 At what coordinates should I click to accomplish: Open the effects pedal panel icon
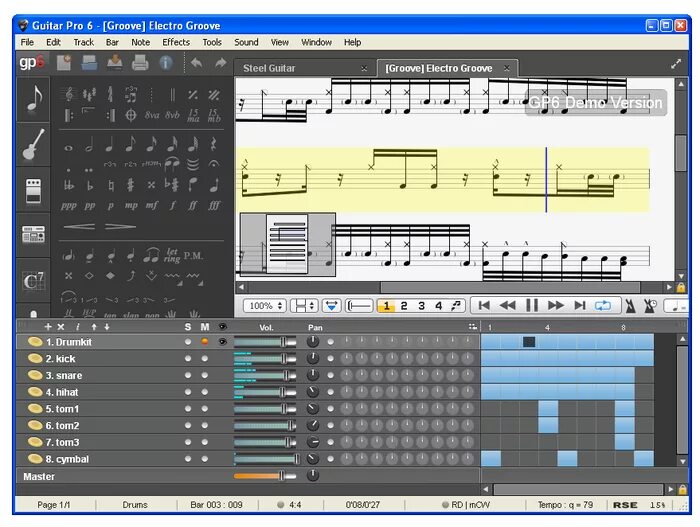tap(33, 190)
